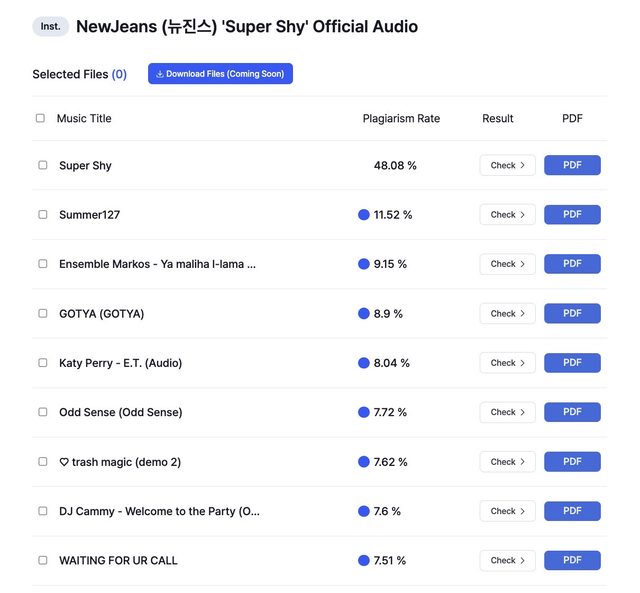The image size is (640, 593).
Task: Click the blue dot beside 9.15 % rate
Action: [x=364, y=264]
